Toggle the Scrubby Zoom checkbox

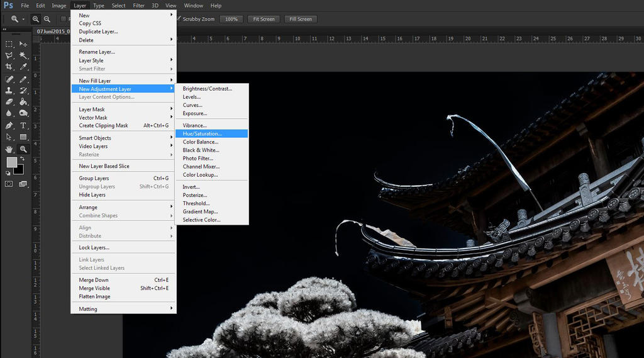179,18
